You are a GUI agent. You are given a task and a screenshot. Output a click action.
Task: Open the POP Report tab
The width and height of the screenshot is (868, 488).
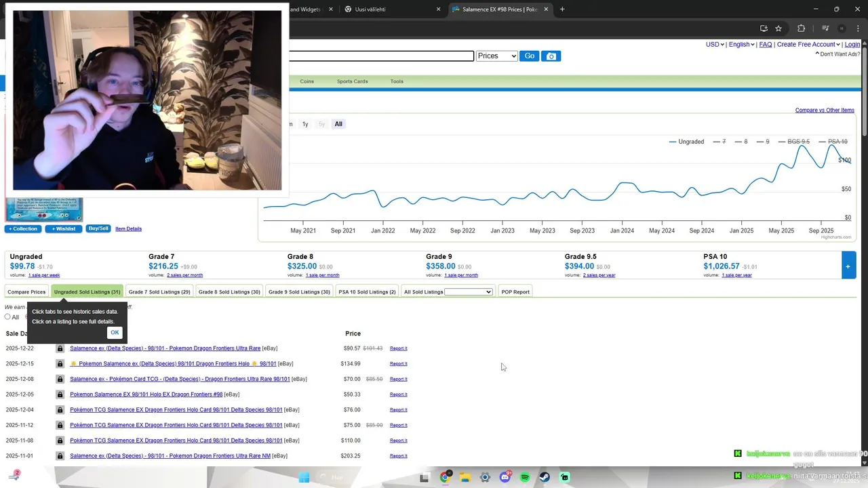click(x=515, y=292)
